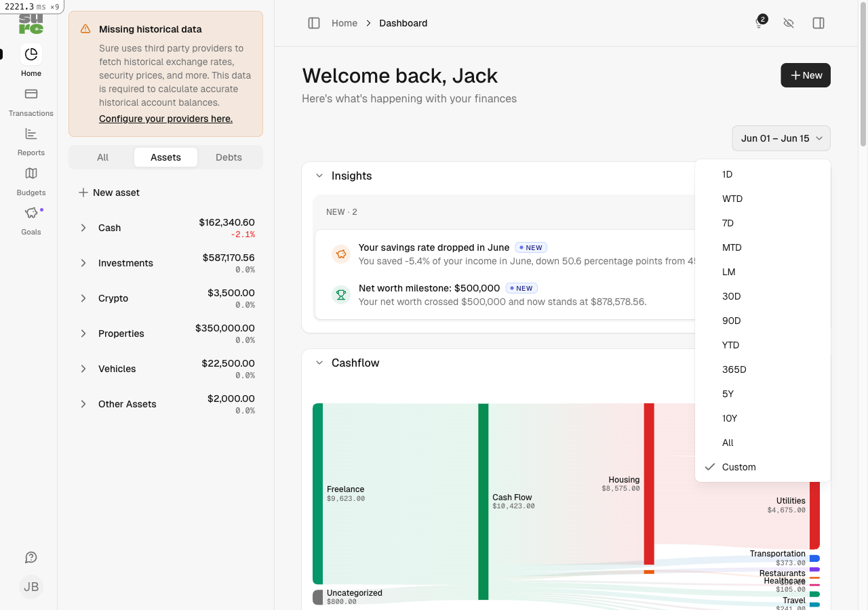Toggle the left sidebar panel icon
Image resolution: width=868 pixels, height=610 pixels.
pyautogui.click(x=314, y=23)
